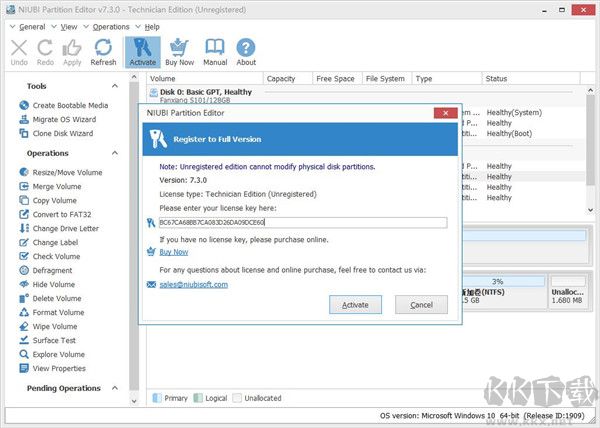Collapse the Tools section

coord(115,86)
